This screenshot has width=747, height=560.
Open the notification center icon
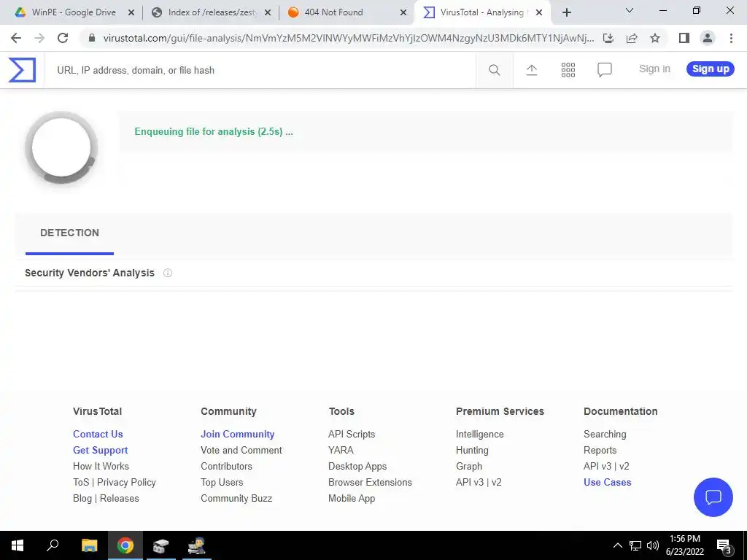pos(724,545)
